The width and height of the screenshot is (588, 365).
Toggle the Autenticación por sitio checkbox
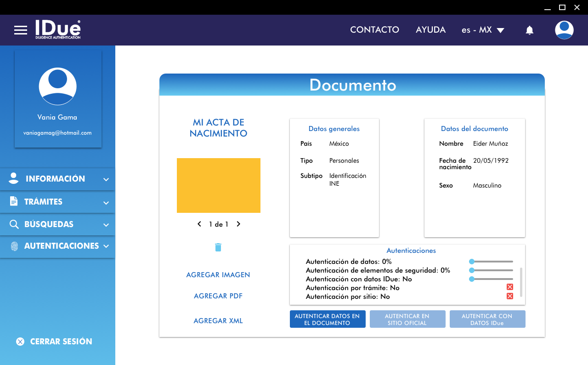509,297
